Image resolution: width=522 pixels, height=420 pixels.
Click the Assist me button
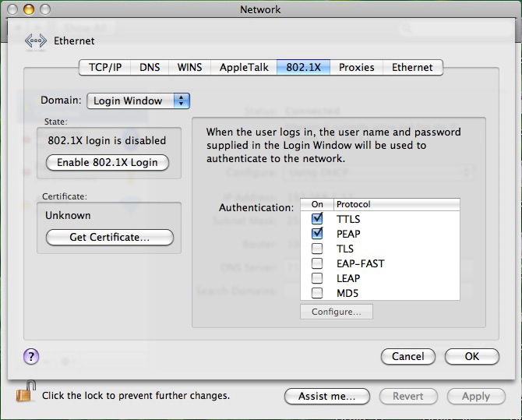[x=327, y=396]
